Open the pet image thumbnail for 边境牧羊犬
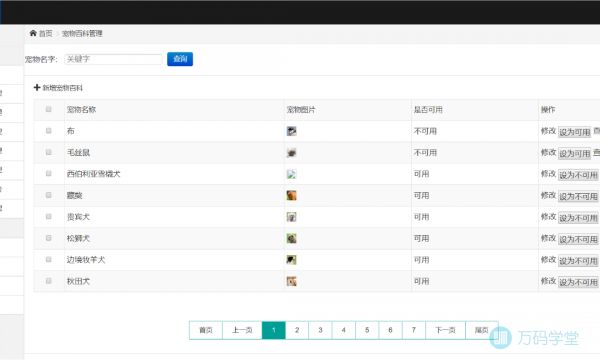The image size is (600, 360). click(292, 260)
